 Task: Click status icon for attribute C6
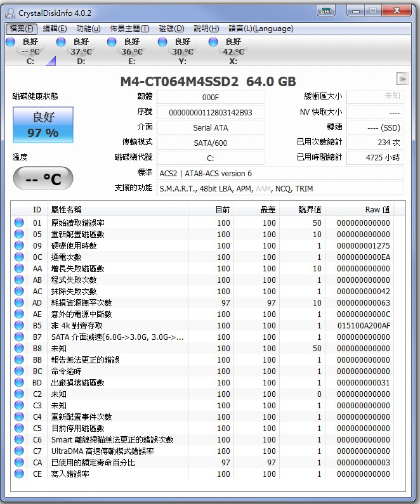click(19, 439)
